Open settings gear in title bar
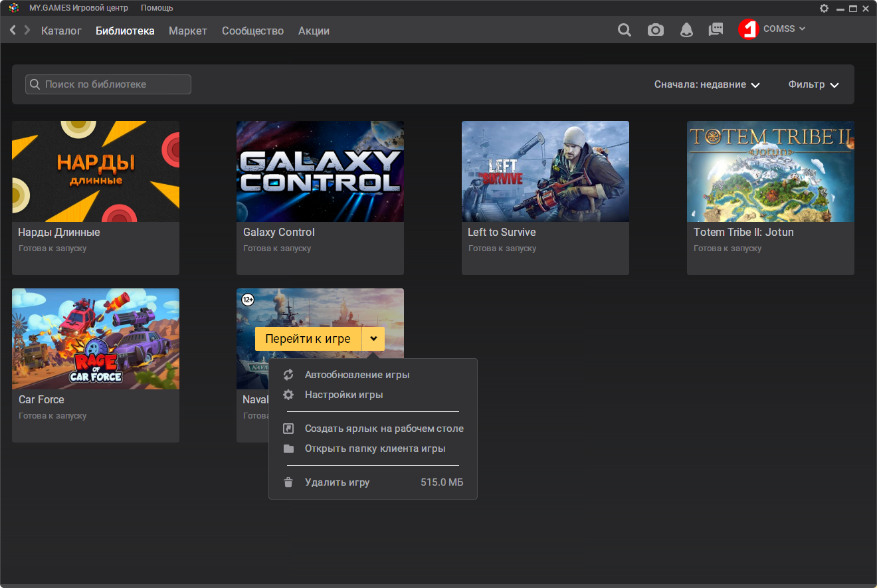The image size is (877, 588). coord(825,8)
